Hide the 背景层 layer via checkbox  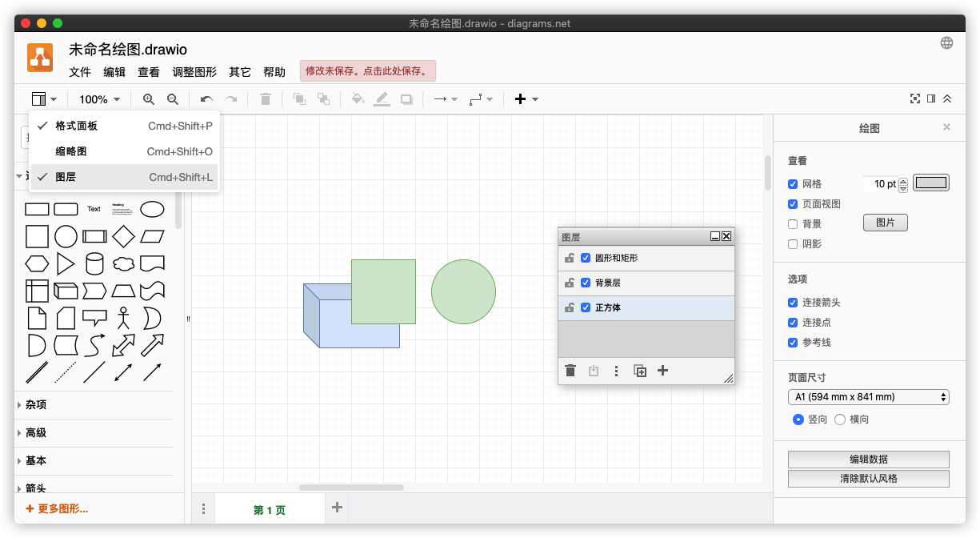(586, 283)
